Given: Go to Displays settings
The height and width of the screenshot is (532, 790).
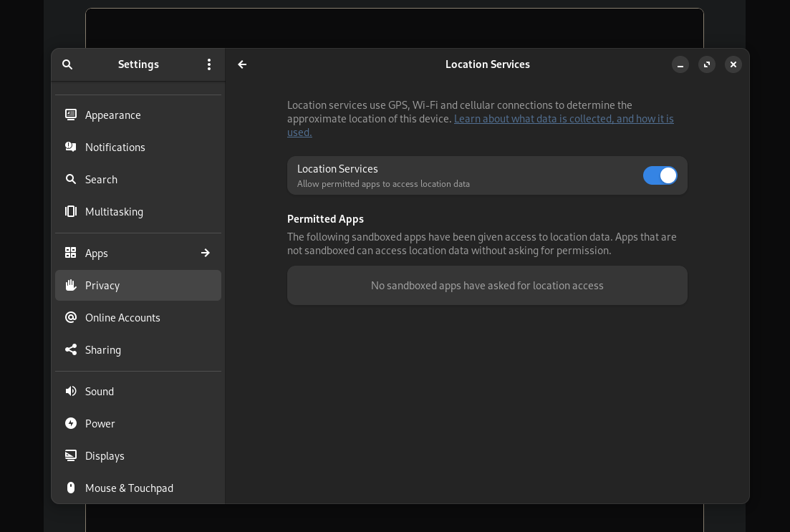Looking at the screenshot, I should click(x=138, y=455).
